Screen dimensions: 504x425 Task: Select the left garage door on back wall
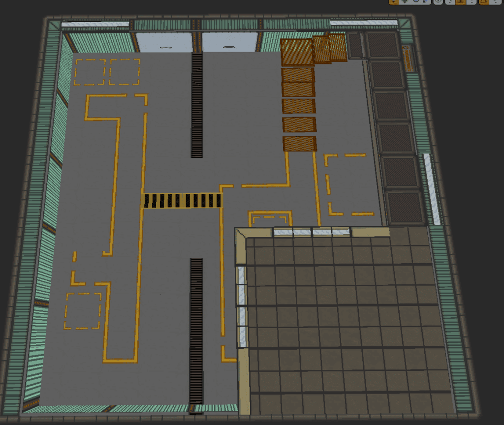[x=163, y=42]
